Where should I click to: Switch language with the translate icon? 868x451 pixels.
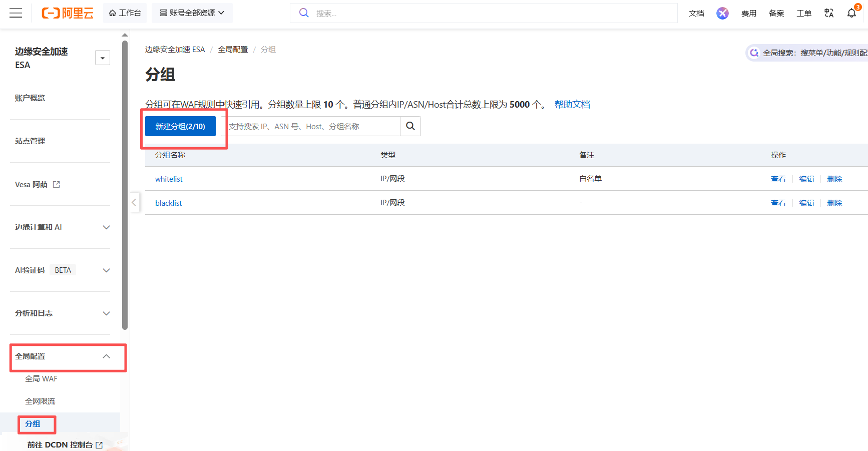click(829, 13)
